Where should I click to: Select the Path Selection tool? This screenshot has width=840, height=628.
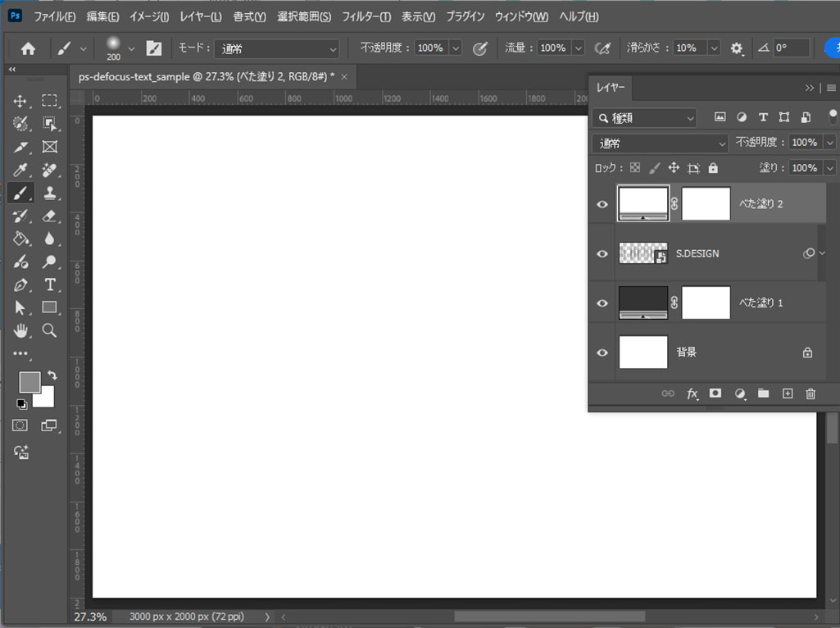20,307
